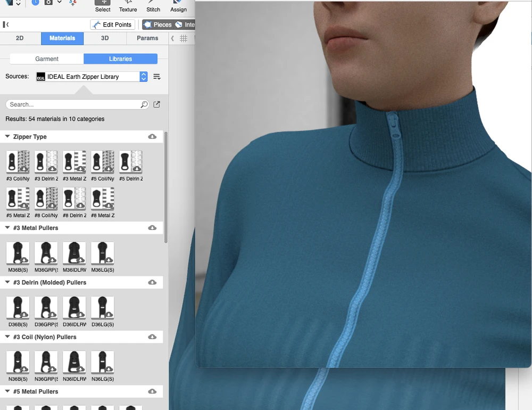Select the Texture tool in the toolbar
The image size is (532, 410).
128,6
